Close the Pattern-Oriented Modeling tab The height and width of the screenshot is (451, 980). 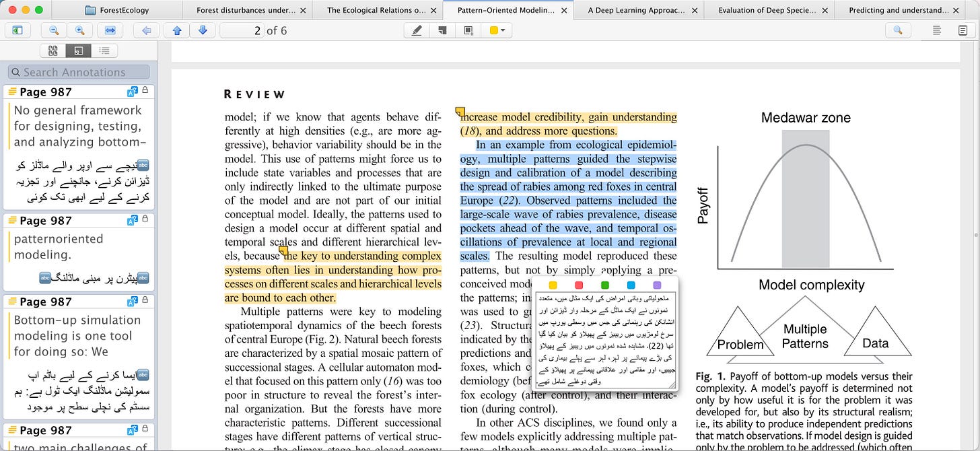pyautogui.click(x=564, y=11)
